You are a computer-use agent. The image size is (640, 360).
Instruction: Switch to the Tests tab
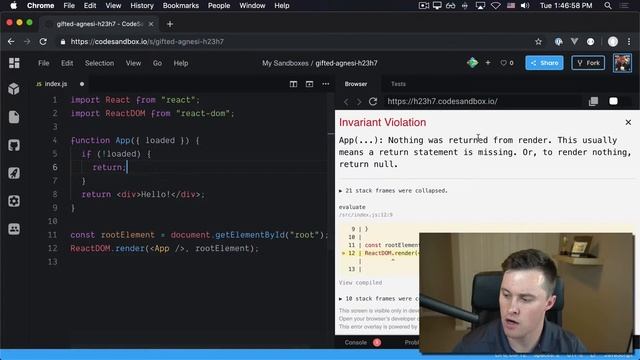point(398,84)
